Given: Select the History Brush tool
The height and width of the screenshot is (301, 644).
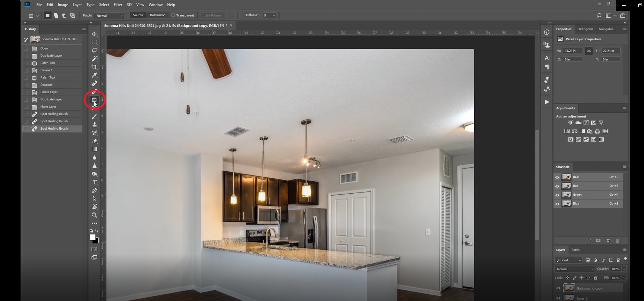Looking at the screenshot, I should pyautogui.click(x=94, y=133).
